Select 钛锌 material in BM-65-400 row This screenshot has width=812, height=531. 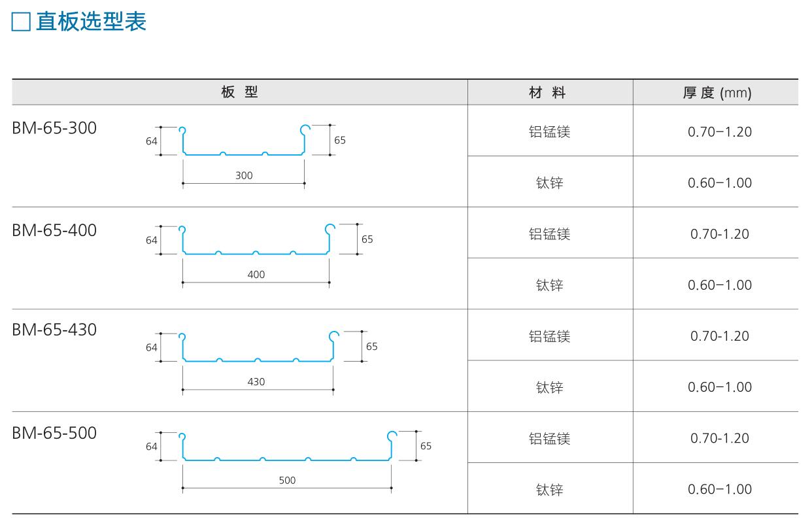[x=549, y=285]
